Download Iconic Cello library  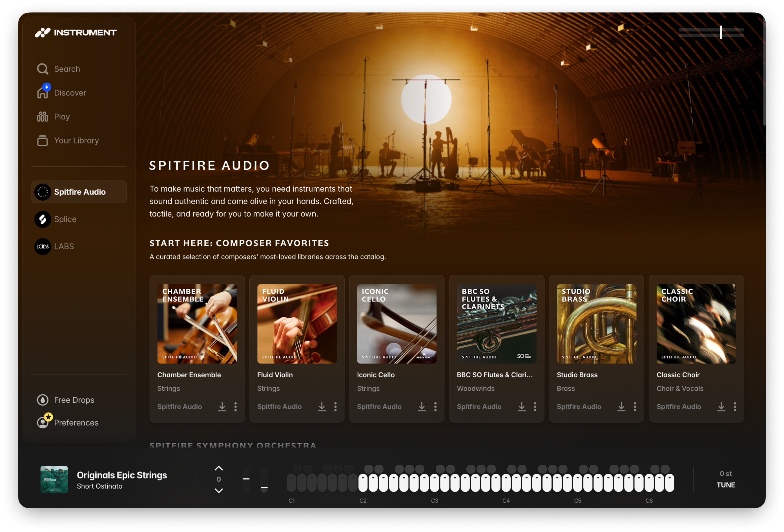(x=422, y=407)
